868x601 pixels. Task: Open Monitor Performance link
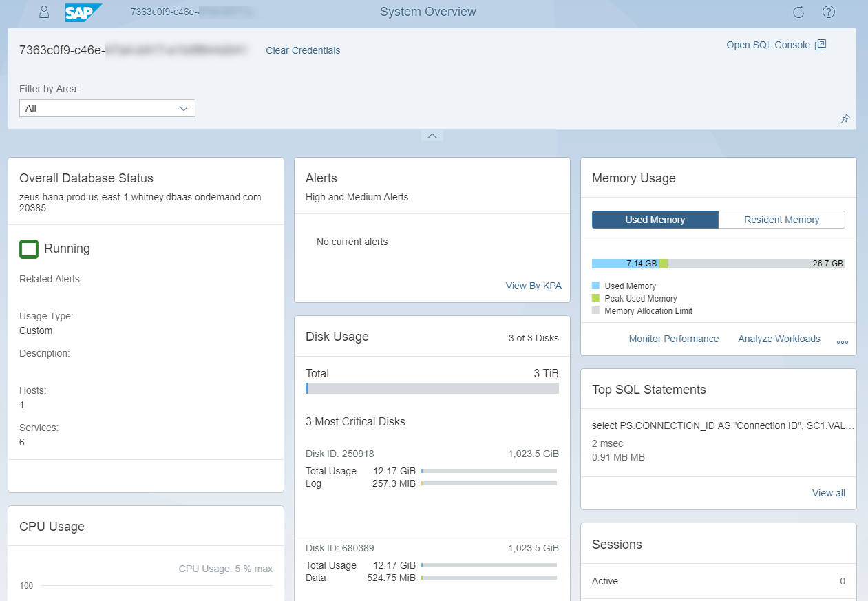coord(674,339)
